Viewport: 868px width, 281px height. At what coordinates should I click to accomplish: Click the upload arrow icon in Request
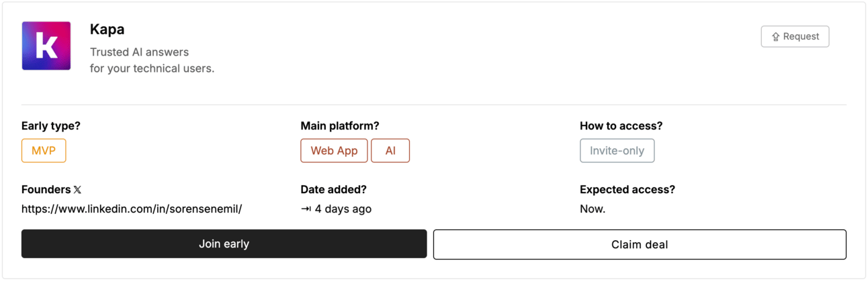[x=775, y=37]
